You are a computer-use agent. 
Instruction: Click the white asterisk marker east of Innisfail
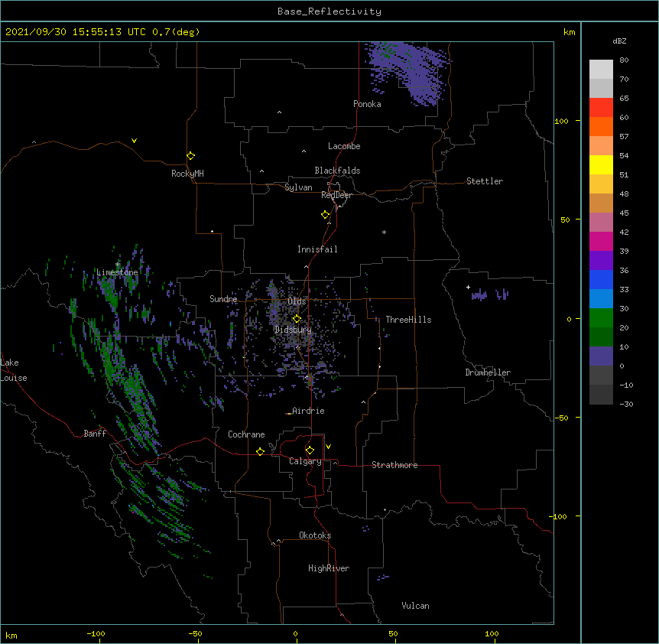click(384, 232)
